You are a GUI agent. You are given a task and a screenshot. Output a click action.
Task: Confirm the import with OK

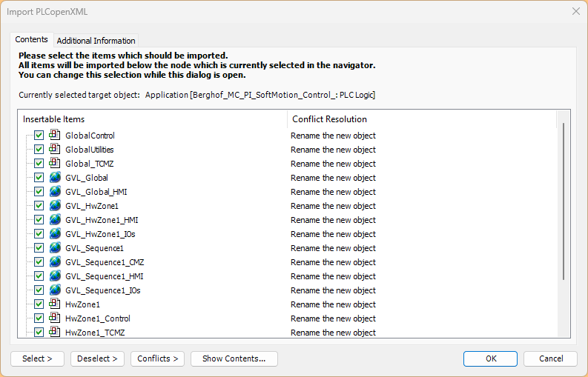pyautogui.click(x=491, y=358)
